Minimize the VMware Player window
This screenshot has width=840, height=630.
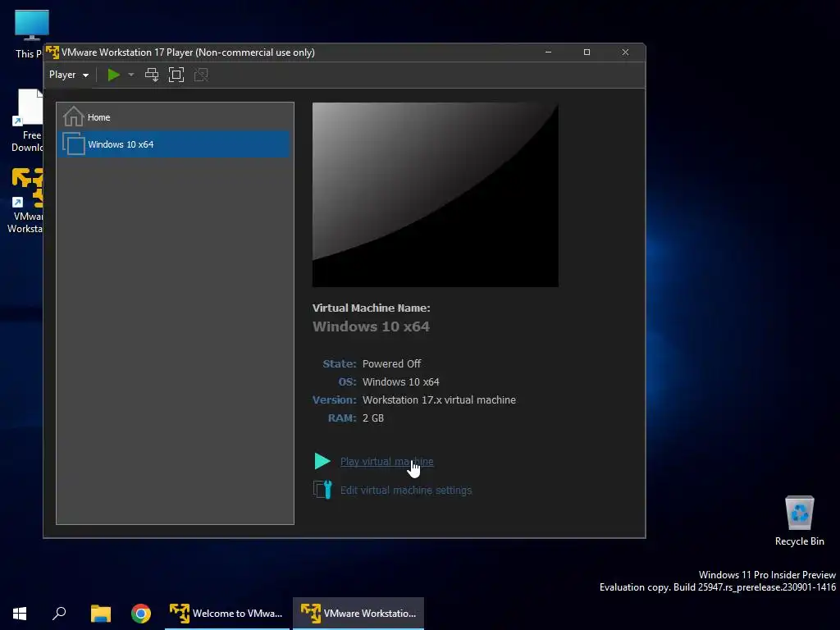click(548, 52)
